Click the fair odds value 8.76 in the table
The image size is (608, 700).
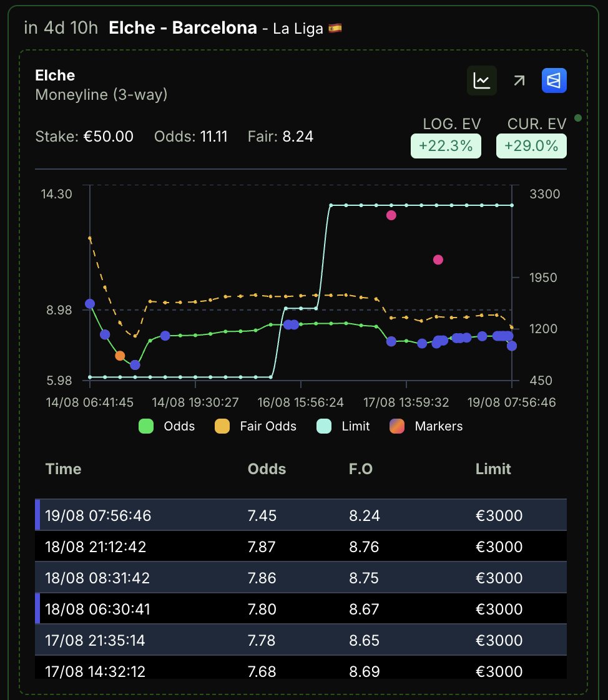pyautogui.click(x=364, y=547)
